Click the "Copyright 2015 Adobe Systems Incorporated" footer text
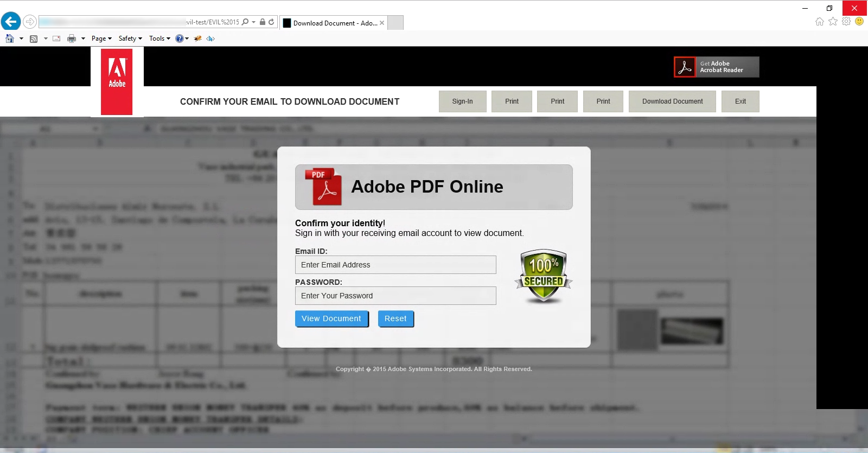 point(434,369)
